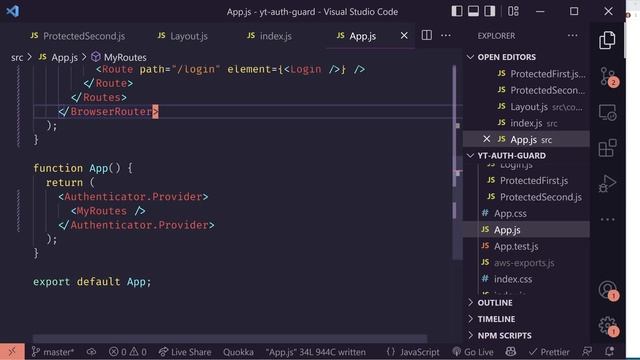Viewport: 640px width, 360px height.
Task: Click Prettier formatter status item
Action: (549, 351)
